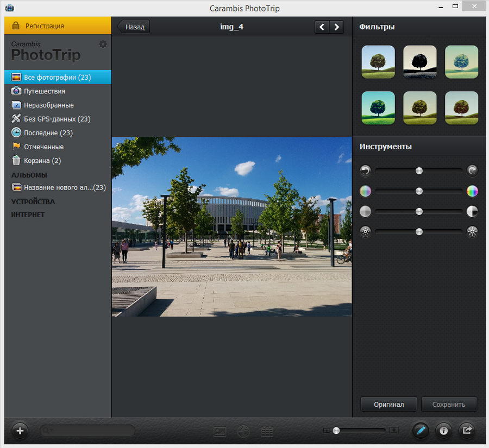Click the increase brightness sun icon
The image size is (489, 448).
pyautogui.click(x=472, y=232)
